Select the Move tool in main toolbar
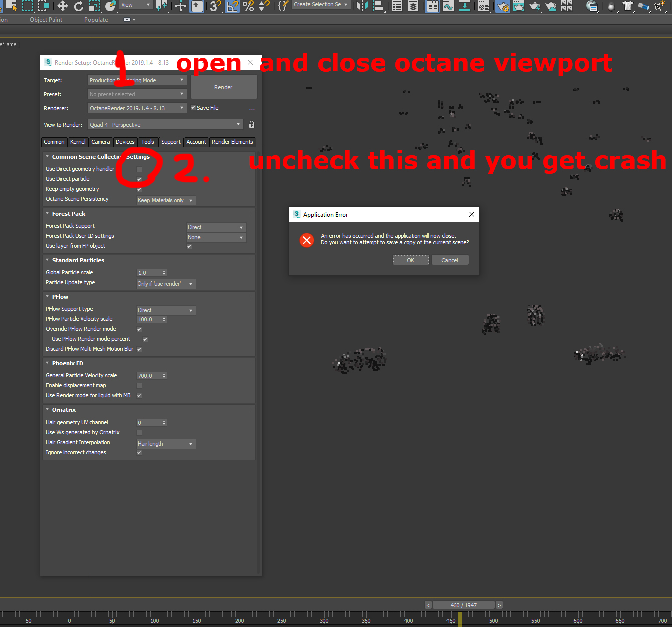 [x=63, y=6]
